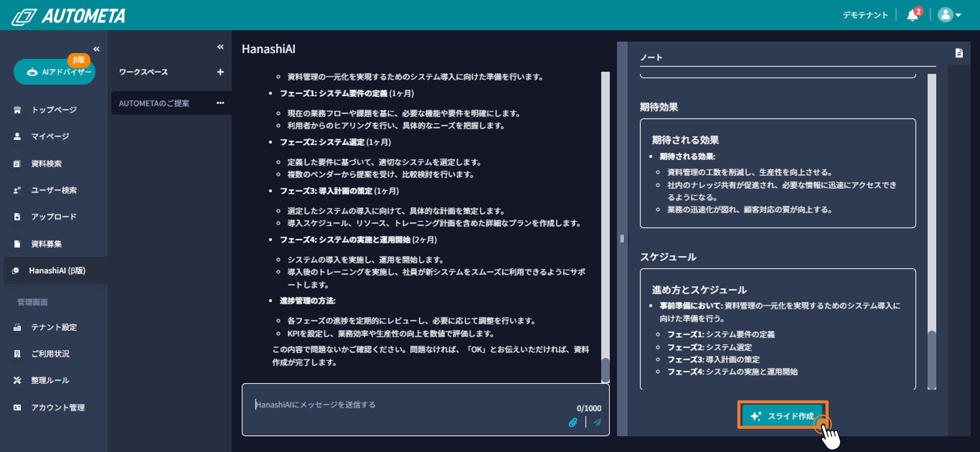Click the 進め方とスケジュール card title
The height and width of the screenshot is (452, 980).
coord(699,290)
